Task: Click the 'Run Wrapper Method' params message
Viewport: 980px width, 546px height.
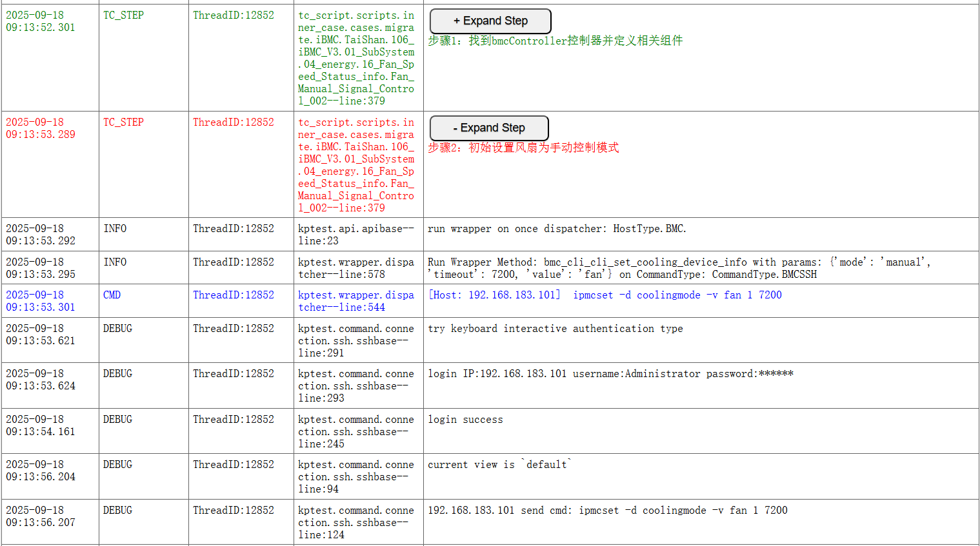Action: click(x=677, y=268)
